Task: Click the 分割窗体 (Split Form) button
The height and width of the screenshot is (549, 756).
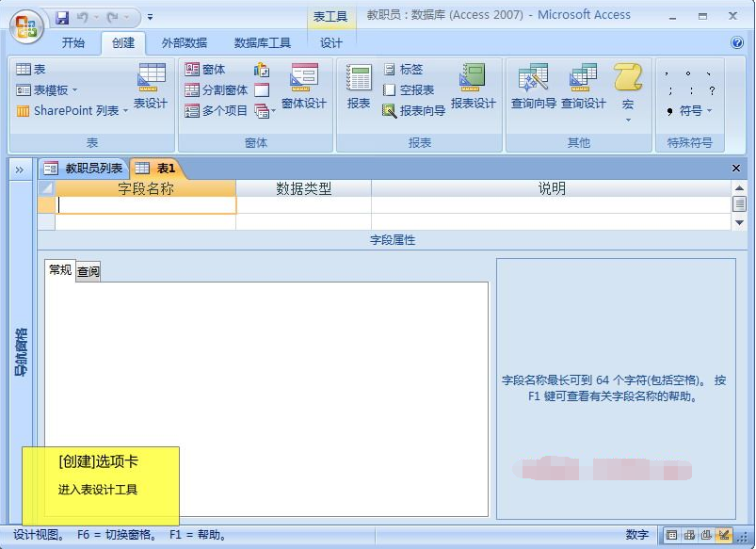Action: 217,90
